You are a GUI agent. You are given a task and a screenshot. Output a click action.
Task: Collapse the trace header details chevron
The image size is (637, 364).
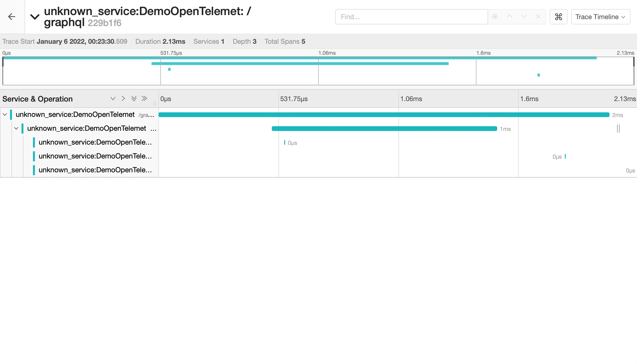pyautogui.click(x=35, y=17)
